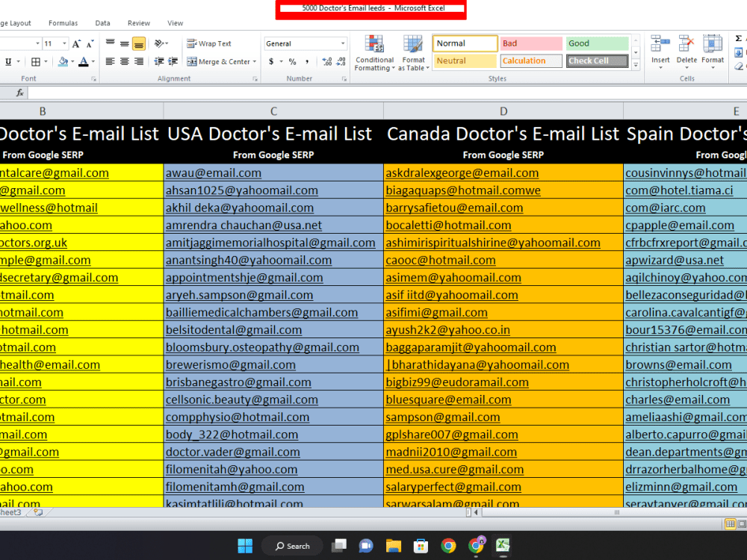Click the insert function fx icon
This screenshot has width=747, height=560.
coord(20,93)
